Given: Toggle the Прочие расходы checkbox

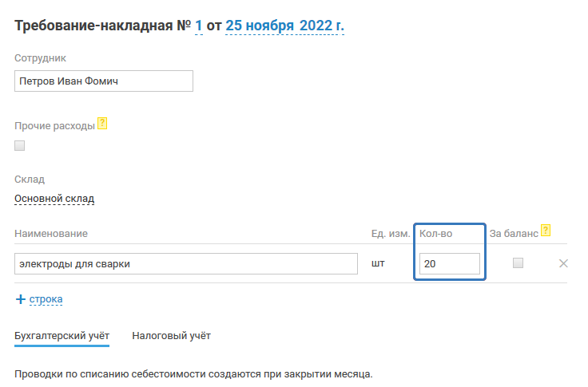Looking at the screenshot, I should (x=20, y=145).
